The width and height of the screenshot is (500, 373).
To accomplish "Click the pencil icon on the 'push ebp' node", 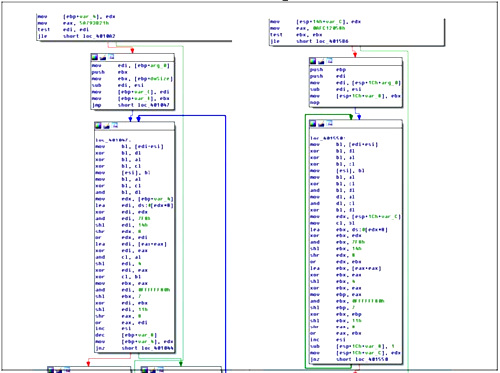I will (321, 61).
